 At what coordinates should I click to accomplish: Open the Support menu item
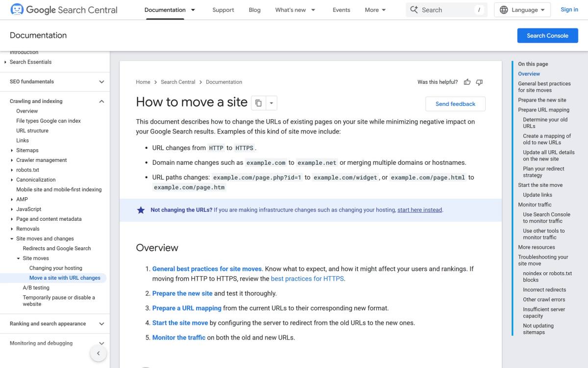[223, 10]
